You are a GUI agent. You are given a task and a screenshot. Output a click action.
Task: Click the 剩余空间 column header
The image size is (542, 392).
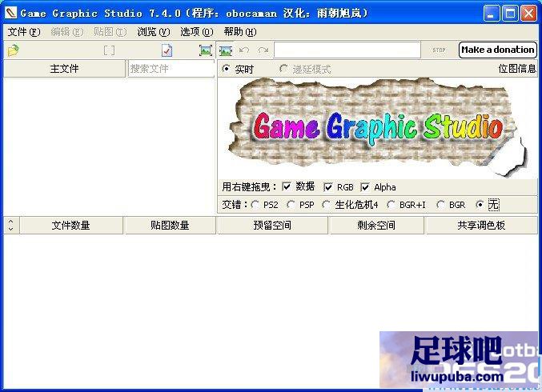click(x=376, y=226)
